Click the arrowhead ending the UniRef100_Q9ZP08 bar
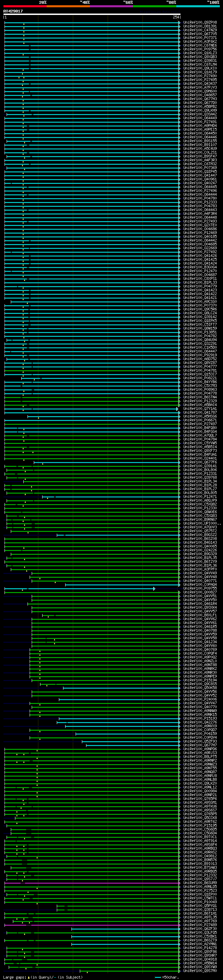The height and width of the screenshot is (980, 223). point(179,23)
